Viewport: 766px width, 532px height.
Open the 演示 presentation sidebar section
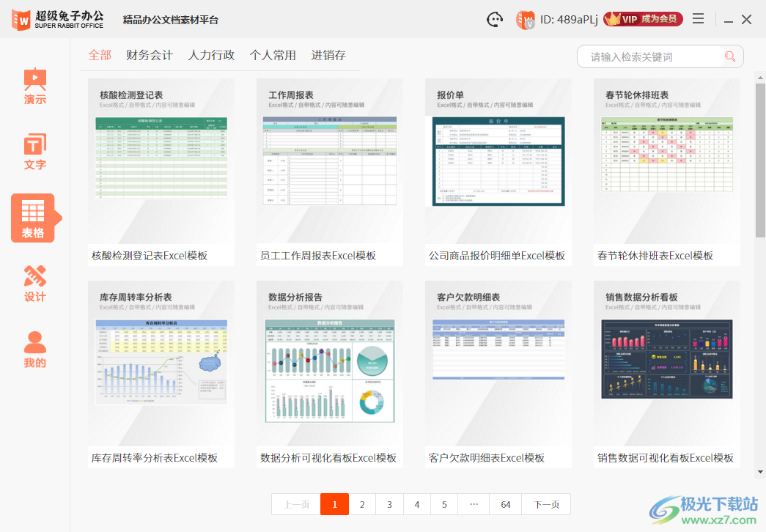pos(34,86)
